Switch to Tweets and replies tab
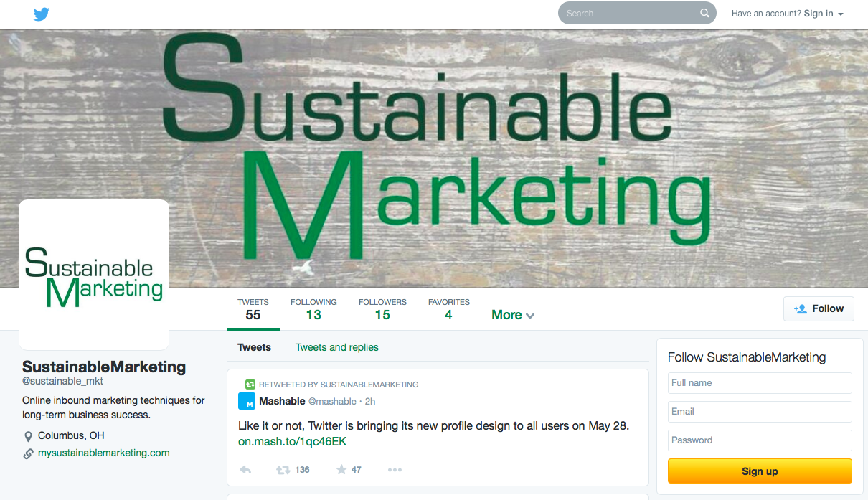This screenshot has width=868, height=500. (336, 347)
